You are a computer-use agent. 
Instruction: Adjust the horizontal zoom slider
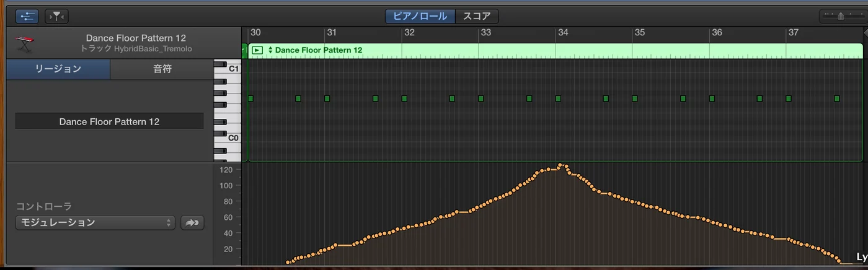pos(841,17)
